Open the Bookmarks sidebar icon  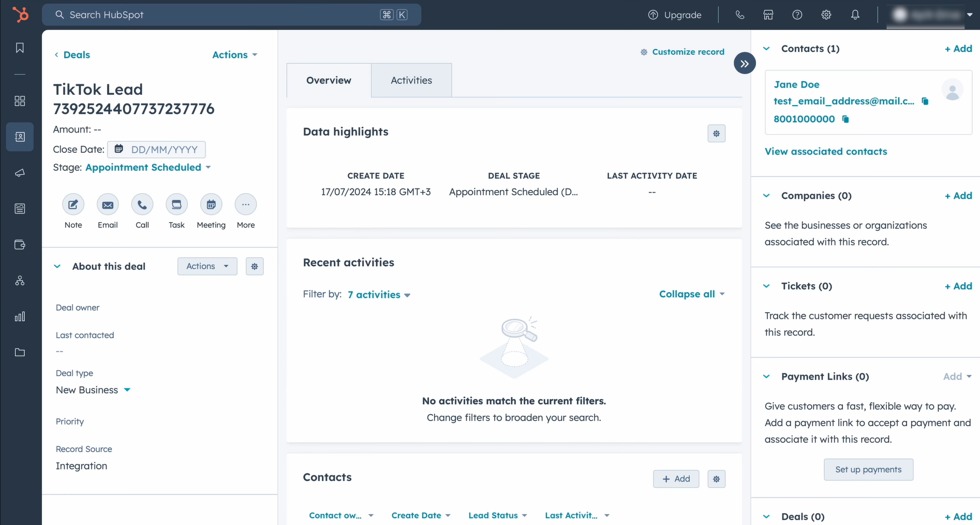[20, 48]
